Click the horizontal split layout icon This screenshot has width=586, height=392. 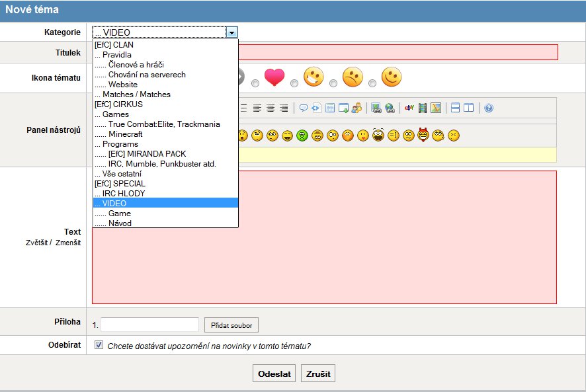(x=455, y=108)
